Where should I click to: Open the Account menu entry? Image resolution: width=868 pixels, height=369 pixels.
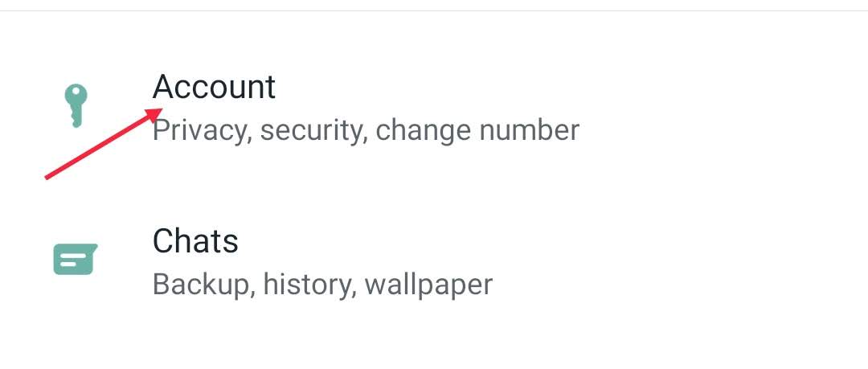(434, 108)
